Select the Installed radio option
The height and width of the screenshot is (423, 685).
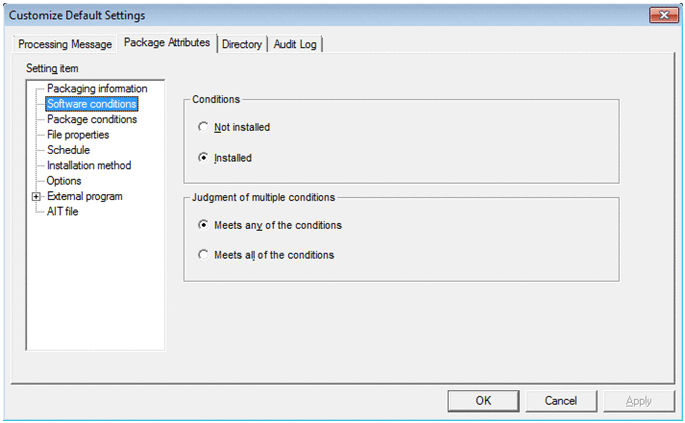(x=204, y=158)
